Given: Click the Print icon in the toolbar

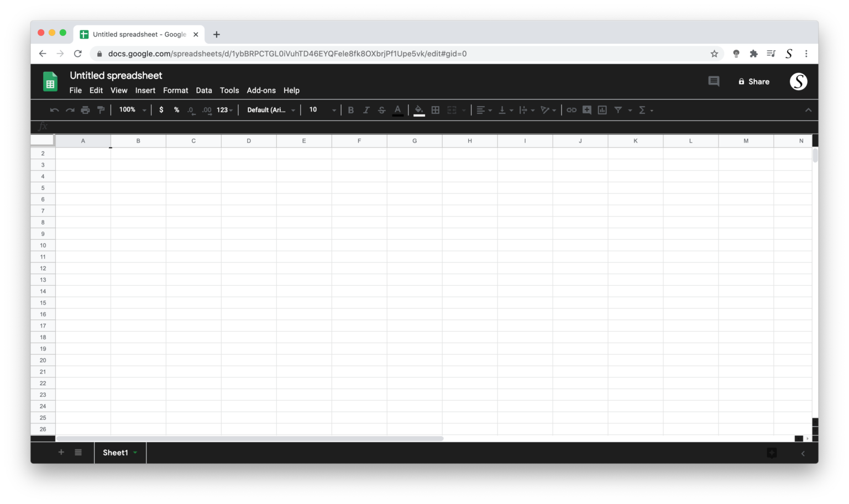Looking at the screenshot, I should pyautogui.click(x=86, y=110).
